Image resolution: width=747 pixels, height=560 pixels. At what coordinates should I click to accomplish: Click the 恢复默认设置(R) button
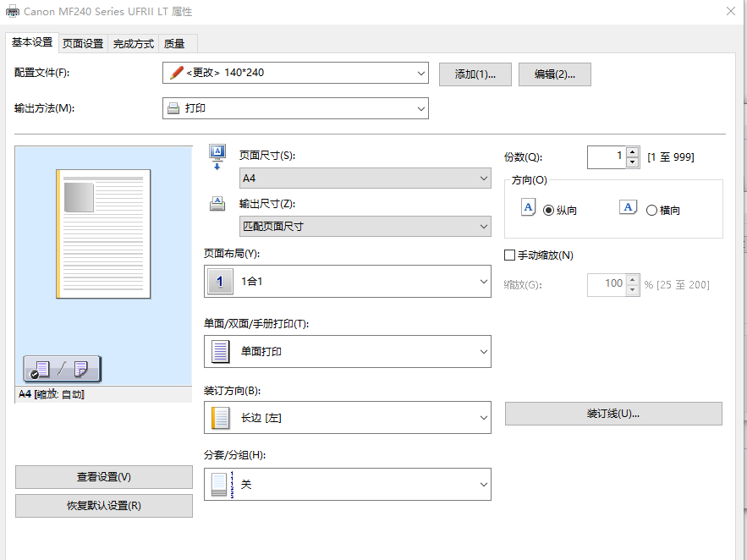tap(104, 506)
